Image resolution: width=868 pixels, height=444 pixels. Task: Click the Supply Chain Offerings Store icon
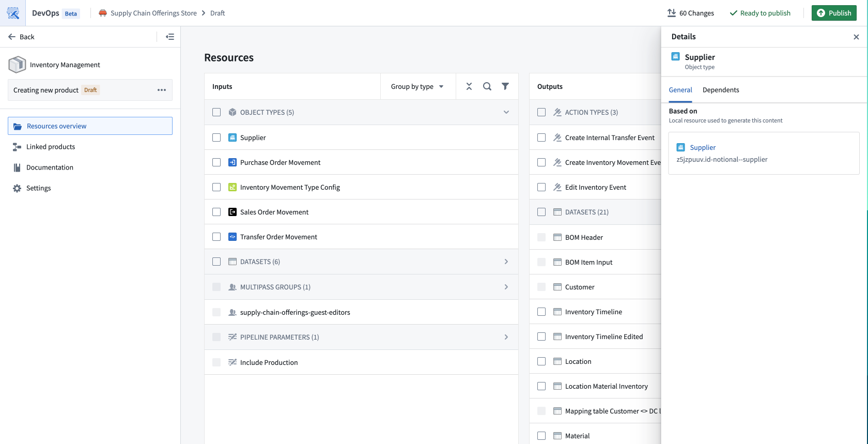click(x=103, y=13)
